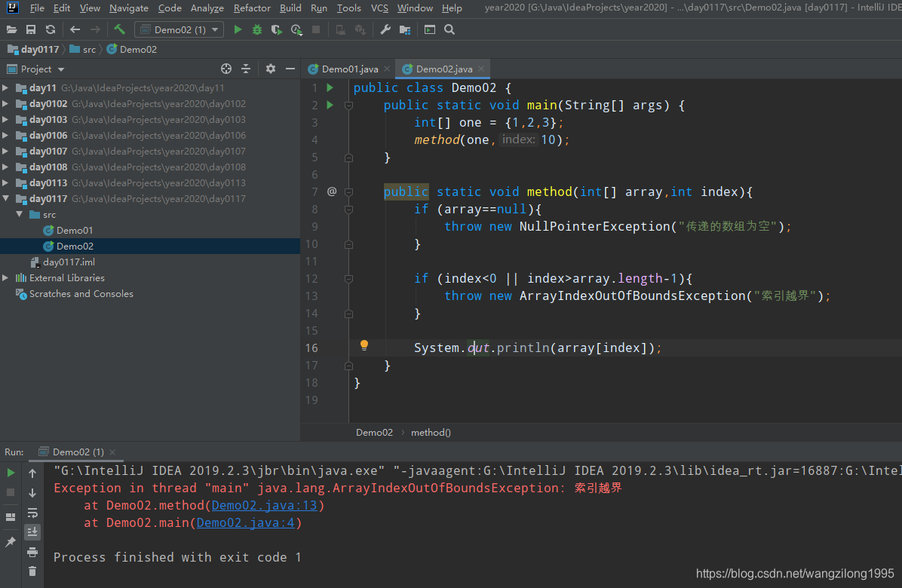Collapse all in the Project panel
902x588 pixels.
coord(246,69)
